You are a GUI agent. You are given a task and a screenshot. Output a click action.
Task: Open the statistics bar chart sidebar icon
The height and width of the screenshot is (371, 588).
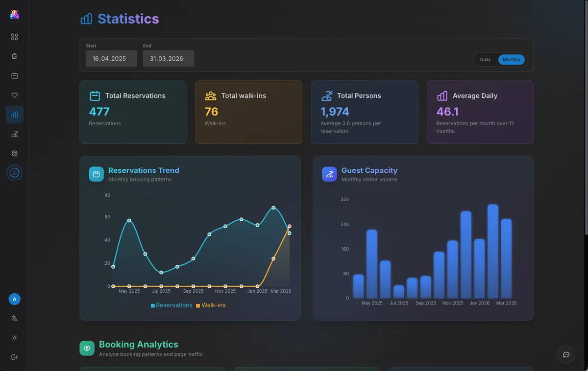[x=14, y=114]
